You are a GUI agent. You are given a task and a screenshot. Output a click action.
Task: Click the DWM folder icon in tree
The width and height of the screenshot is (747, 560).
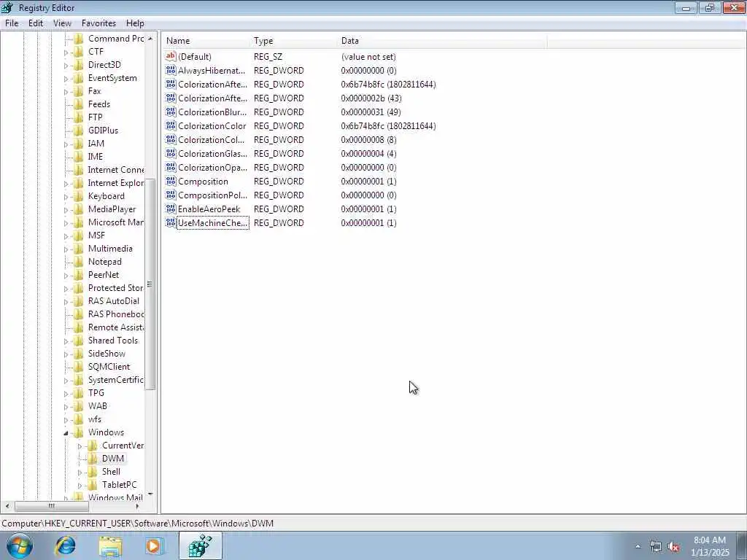coord(93,458)
